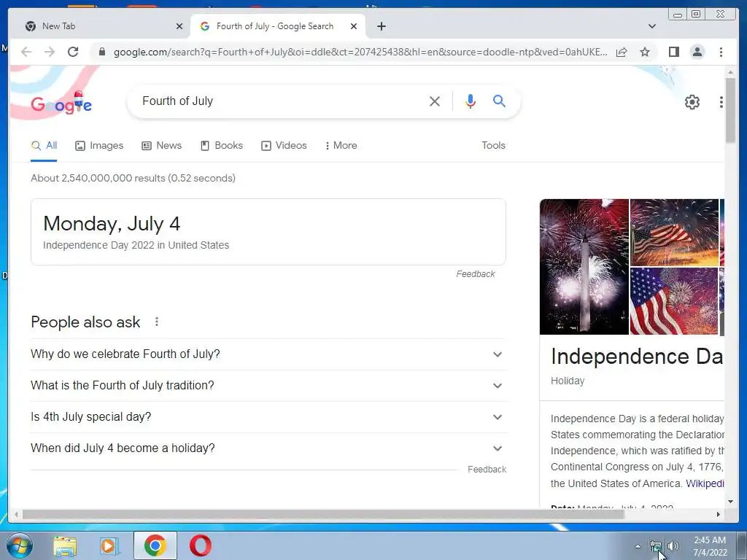Viewport: 747px width, 560px height.
Task: Open Chrome side panel icon
Action: [673, 52]
